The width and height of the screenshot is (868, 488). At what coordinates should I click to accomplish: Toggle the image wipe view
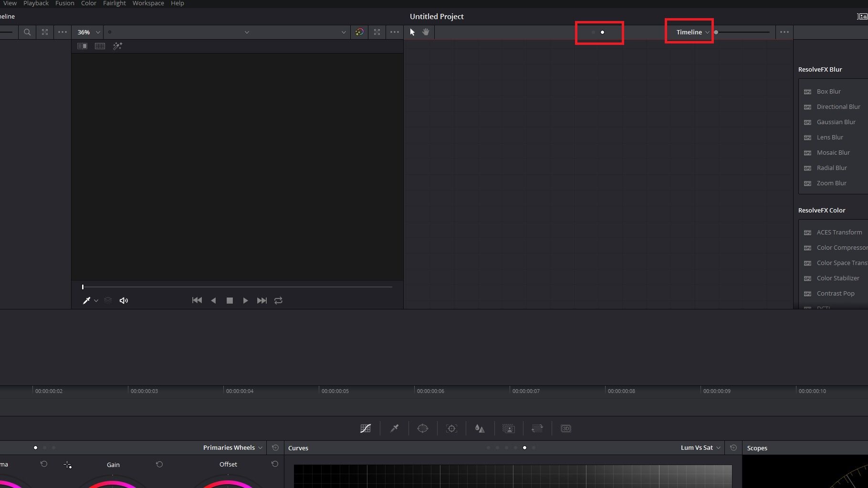coord(82,46)
